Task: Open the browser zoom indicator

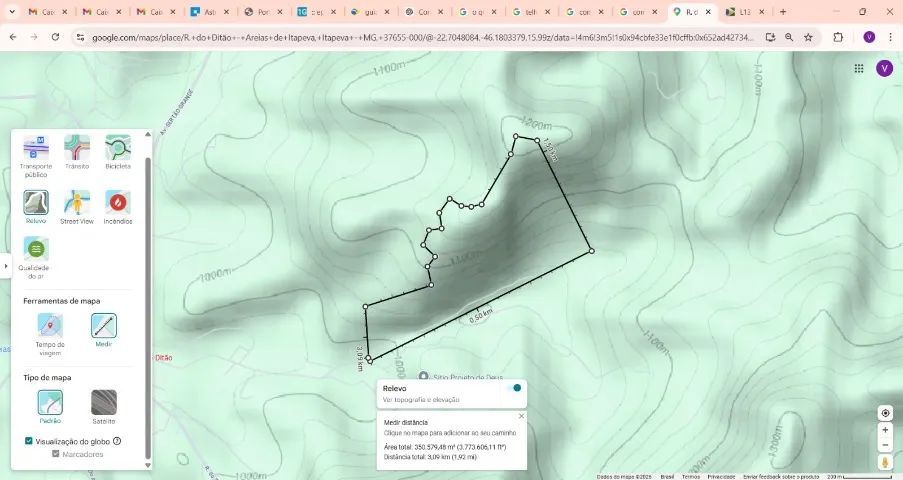Action: [x=789, y=37]
